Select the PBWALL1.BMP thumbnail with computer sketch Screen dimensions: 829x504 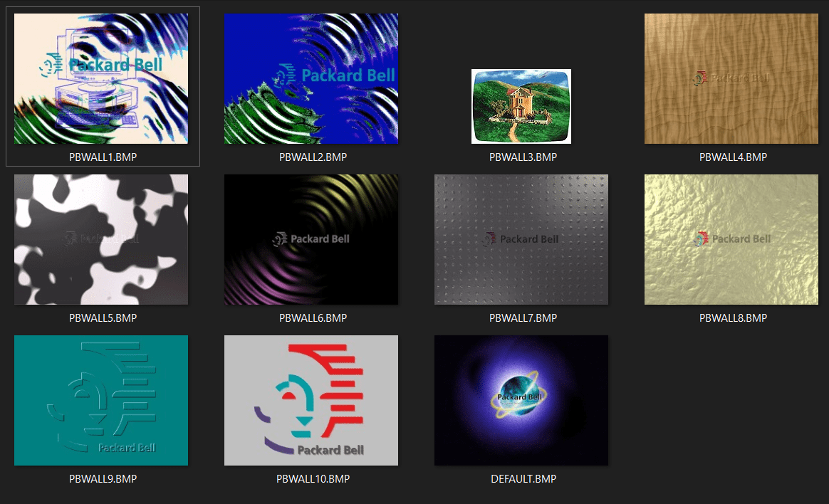click(x=101, y=78)
